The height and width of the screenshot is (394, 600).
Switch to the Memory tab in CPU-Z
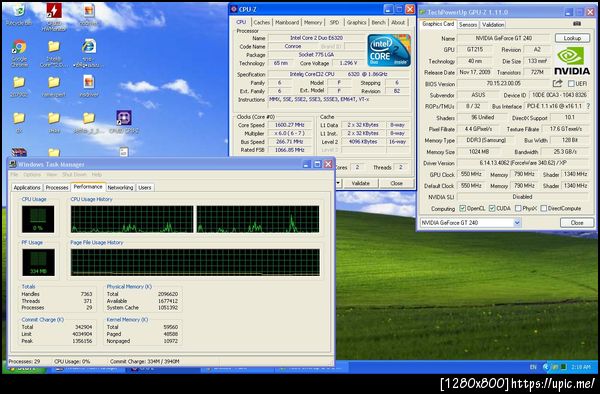point(313,23)
